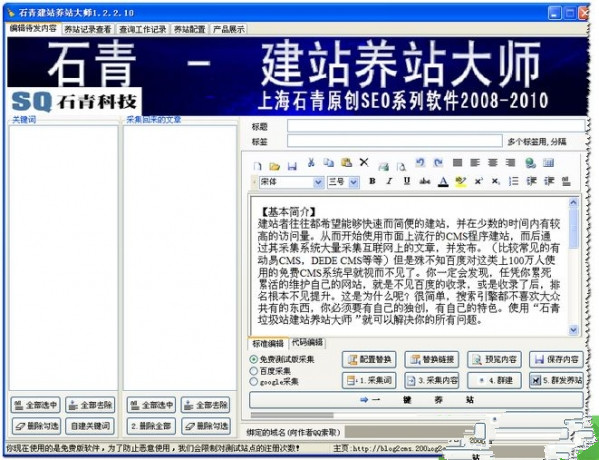Click the font color A icon
The height and width of the screenshot is (460, 599).
tap(443, 181)
